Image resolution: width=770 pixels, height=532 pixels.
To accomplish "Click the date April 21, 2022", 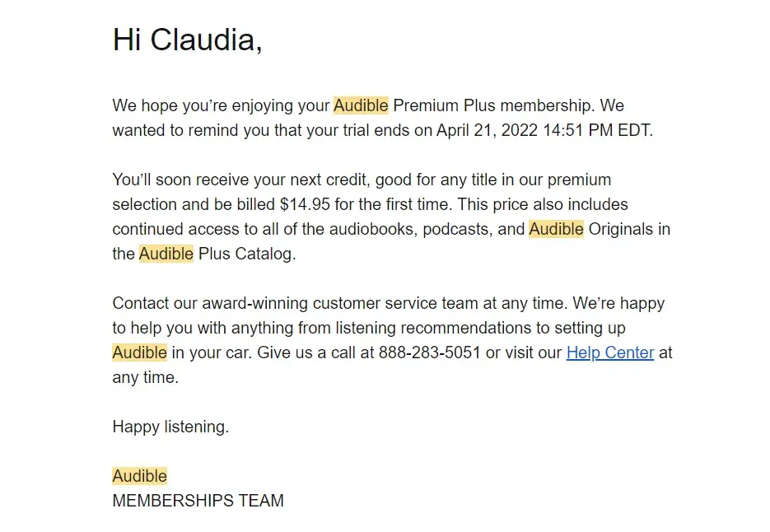I will [488, 131].
